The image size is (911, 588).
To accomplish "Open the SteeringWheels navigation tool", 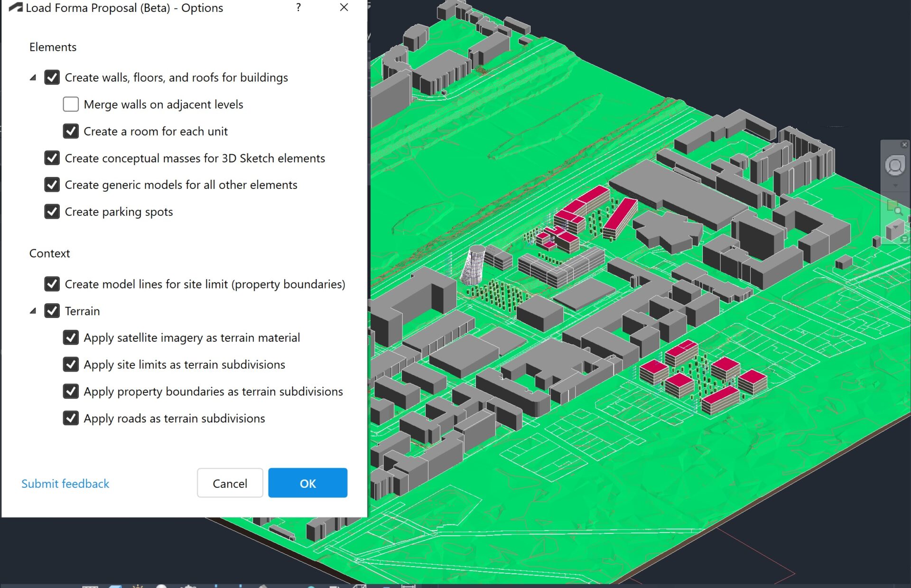I will click(x=895, y=165).
